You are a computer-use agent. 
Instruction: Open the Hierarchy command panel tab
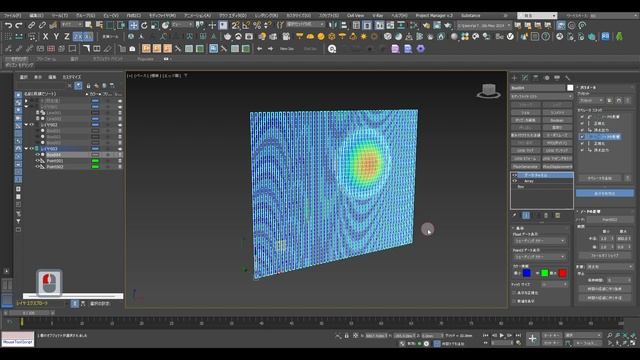[x=536, y=78]
